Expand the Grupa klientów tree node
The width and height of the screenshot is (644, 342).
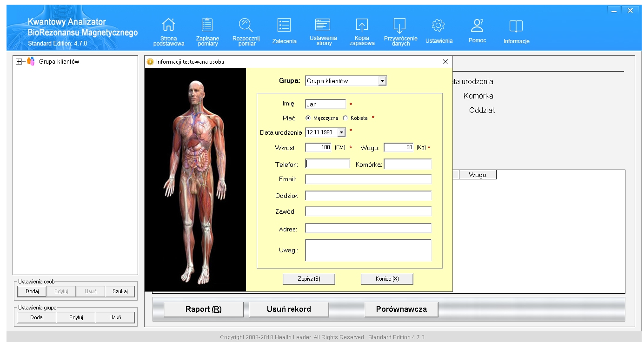point(19,61)
